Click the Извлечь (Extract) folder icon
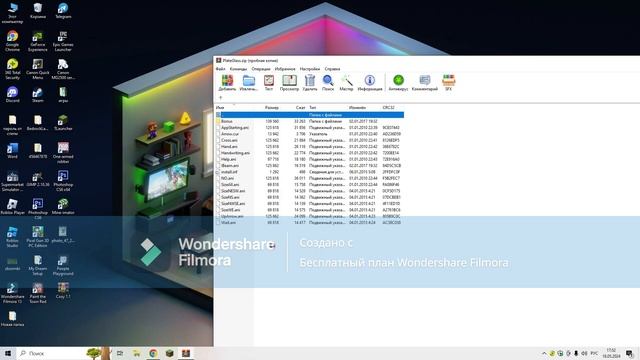Image resolution: width=640 pixels, height=360 pixels. pos(249,82)
